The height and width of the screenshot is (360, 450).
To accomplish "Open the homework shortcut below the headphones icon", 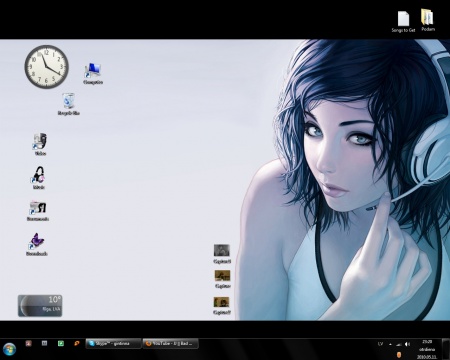I will [38, 211].
